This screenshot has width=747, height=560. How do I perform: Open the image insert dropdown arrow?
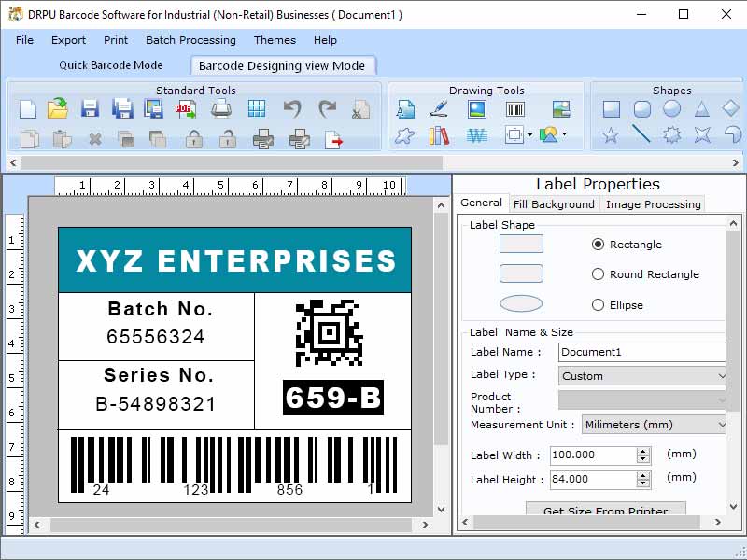point(563,135)
